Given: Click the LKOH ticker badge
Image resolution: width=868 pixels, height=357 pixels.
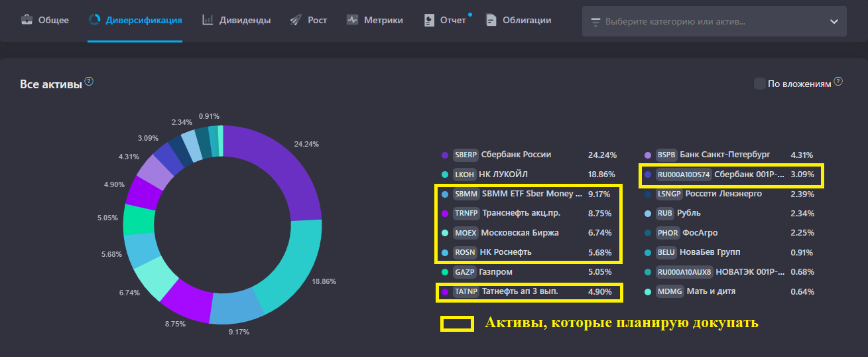Looking at the screenshot, I should pyautogui.click(x=465, y=175).
